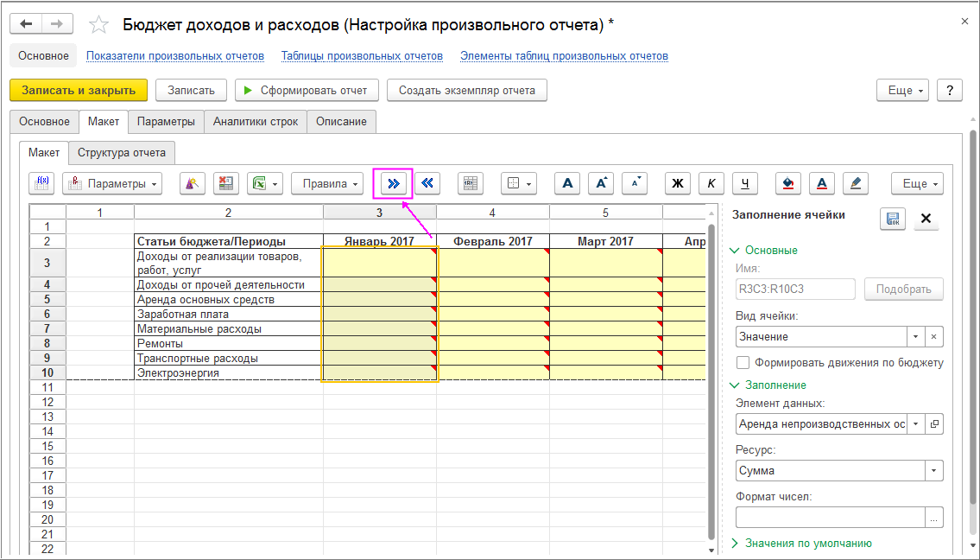Image resolution: width=980 pixels, height=560 pixels.
Task: Click the table cell names icon
Action: pyautogui.click(x=471, y=183)
